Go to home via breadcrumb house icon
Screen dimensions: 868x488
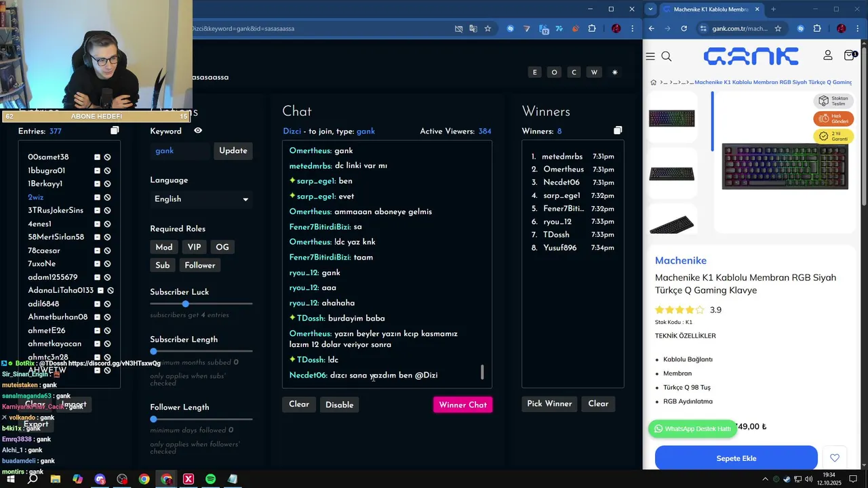tap(654, 82)
